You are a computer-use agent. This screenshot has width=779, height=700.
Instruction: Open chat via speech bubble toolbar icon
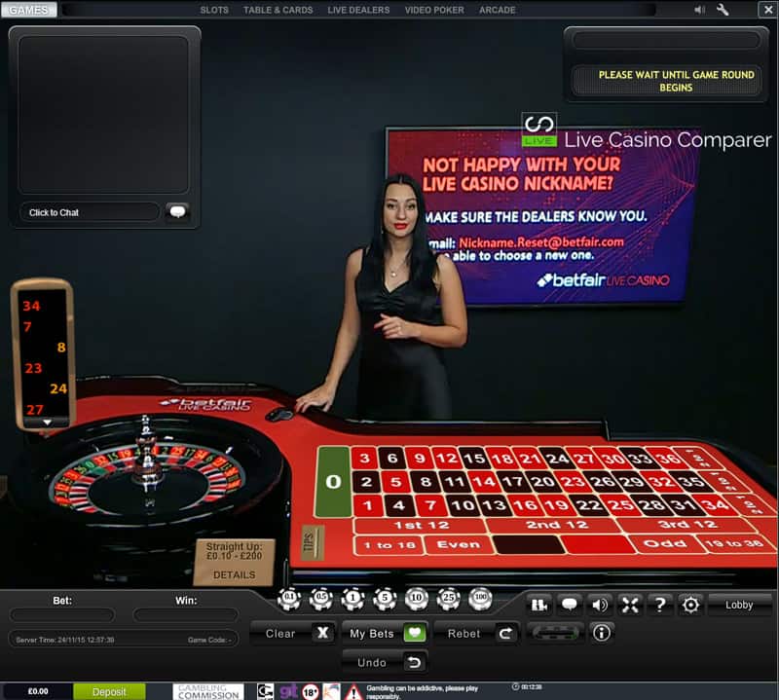point(570,605)
